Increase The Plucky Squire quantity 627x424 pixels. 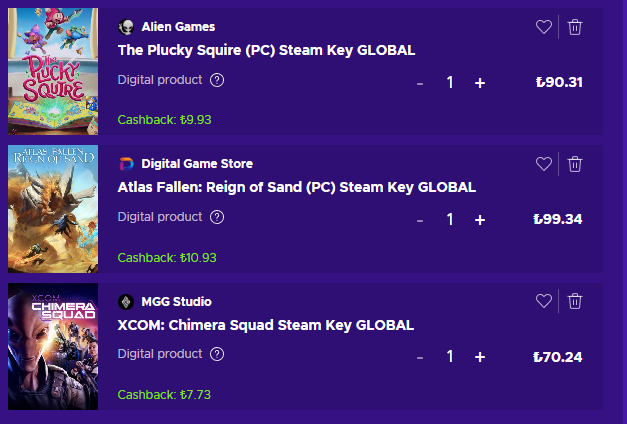pyautogui.click(x=480, y=83)
